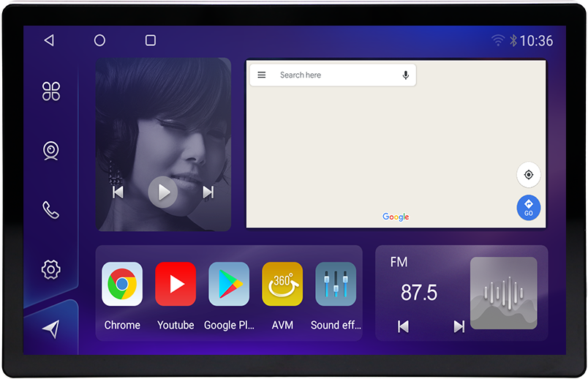588x379 pixels.
Task: Tap the FM band label
Action: pos(399,262)
